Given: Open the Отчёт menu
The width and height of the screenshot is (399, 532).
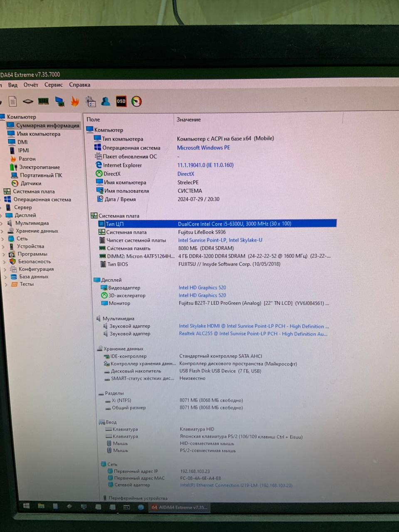Looking at the screenshot, I should (x=31, y=85).
